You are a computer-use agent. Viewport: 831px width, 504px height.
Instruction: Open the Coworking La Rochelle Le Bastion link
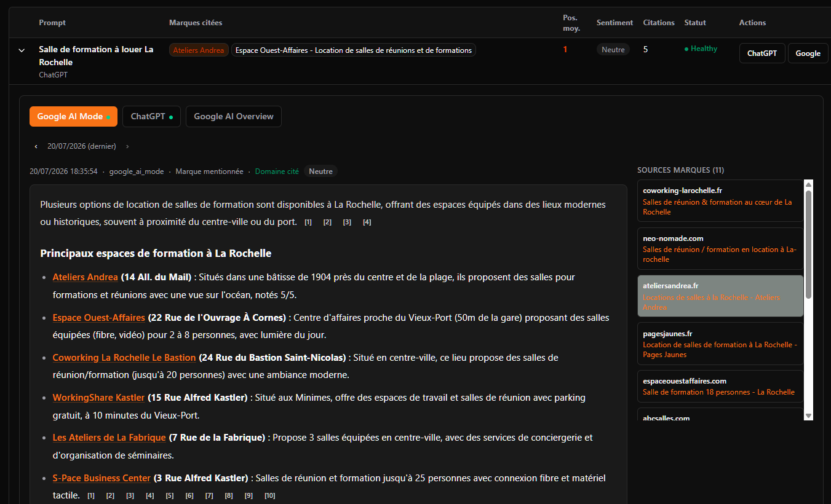(x=124, y=358)
